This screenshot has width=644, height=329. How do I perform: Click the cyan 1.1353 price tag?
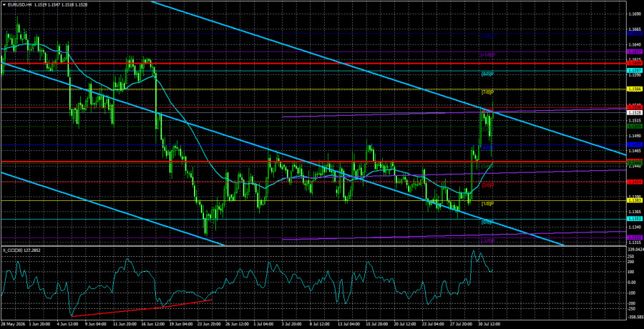tap(635, 219)
